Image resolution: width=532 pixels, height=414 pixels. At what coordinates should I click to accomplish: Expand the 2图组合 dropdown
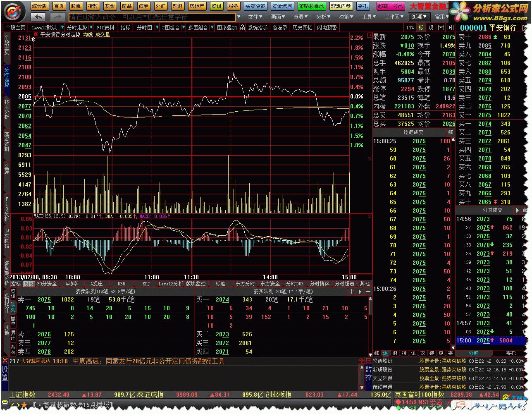(x=184, y=28)
